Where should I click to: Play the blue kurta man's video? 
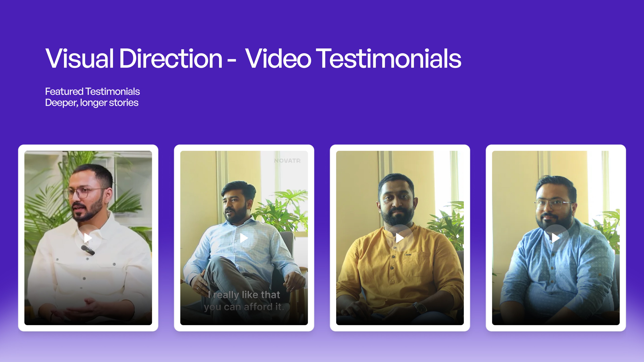[x=556, y=238]
